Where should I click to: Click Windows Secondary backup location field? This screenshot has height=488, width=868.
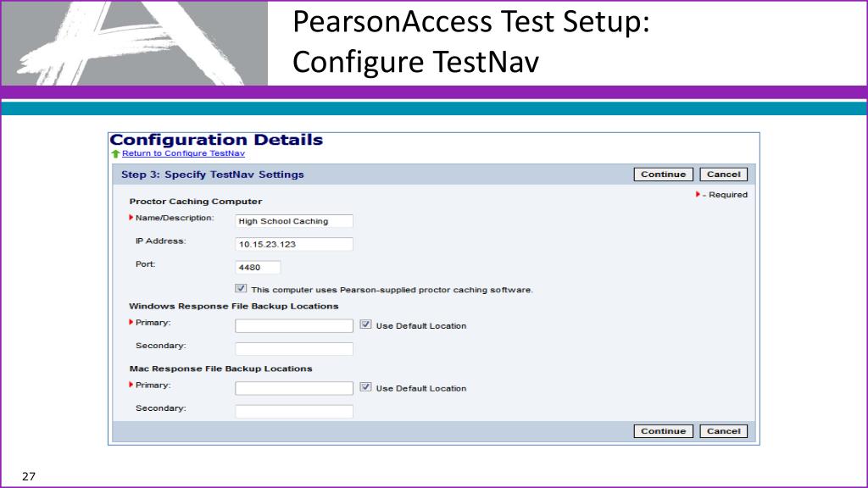pos(294,349)
